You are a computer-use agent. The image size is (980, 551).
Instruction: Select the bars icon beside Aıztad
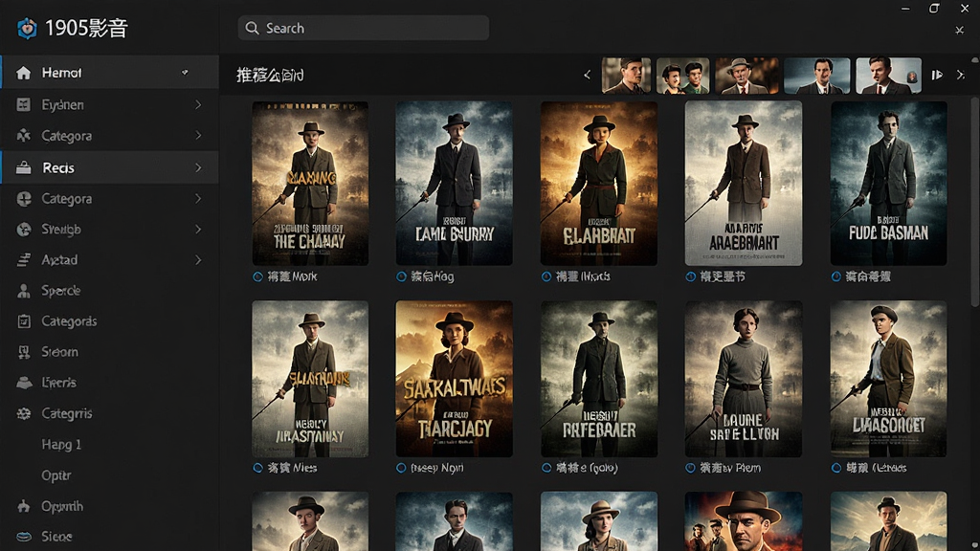coord(24,260)
